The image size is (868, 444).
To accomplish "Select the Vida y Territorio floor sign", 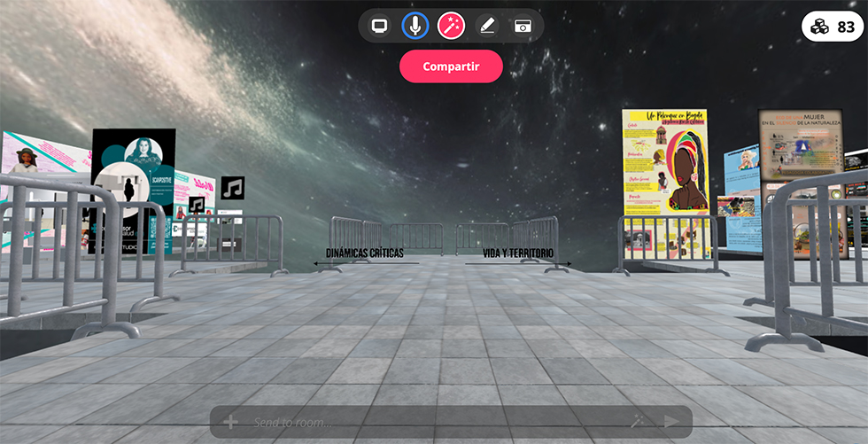I will tap(517, 253).
